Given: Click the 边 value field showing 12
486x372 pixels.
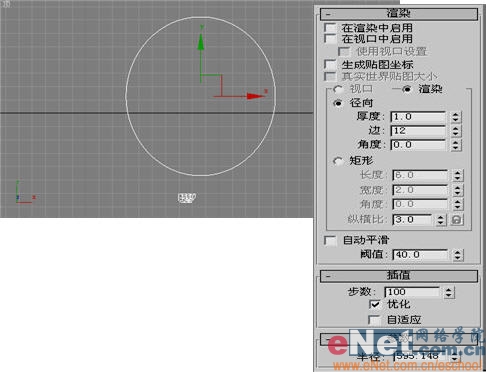Looking at the screenshot, I should [x=418, y=131].
